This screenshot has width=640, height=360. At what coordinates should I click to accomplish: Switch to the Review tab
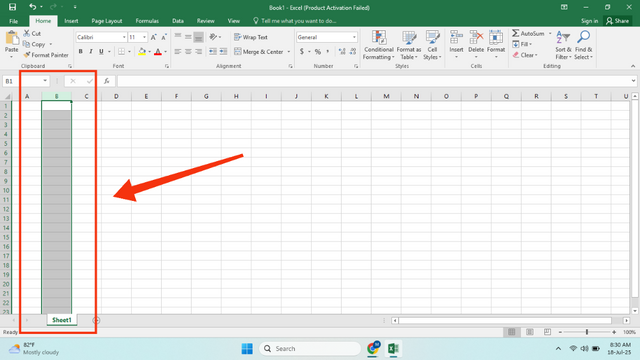pos(205,21)
